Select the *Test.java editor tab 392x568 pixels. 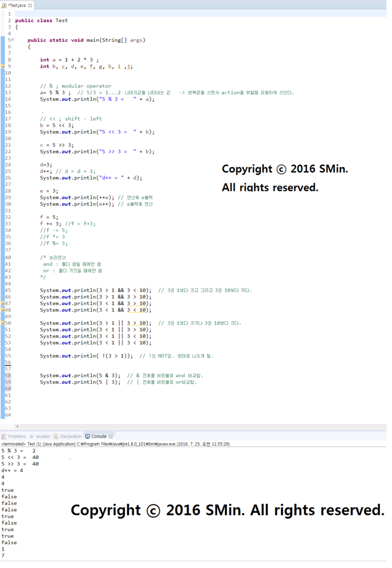[17, 5]
